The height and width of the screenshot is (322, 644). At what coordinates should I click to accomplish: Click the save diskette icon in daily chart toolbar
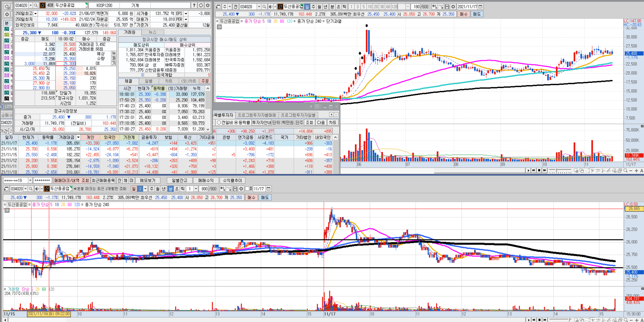point(447,7)
